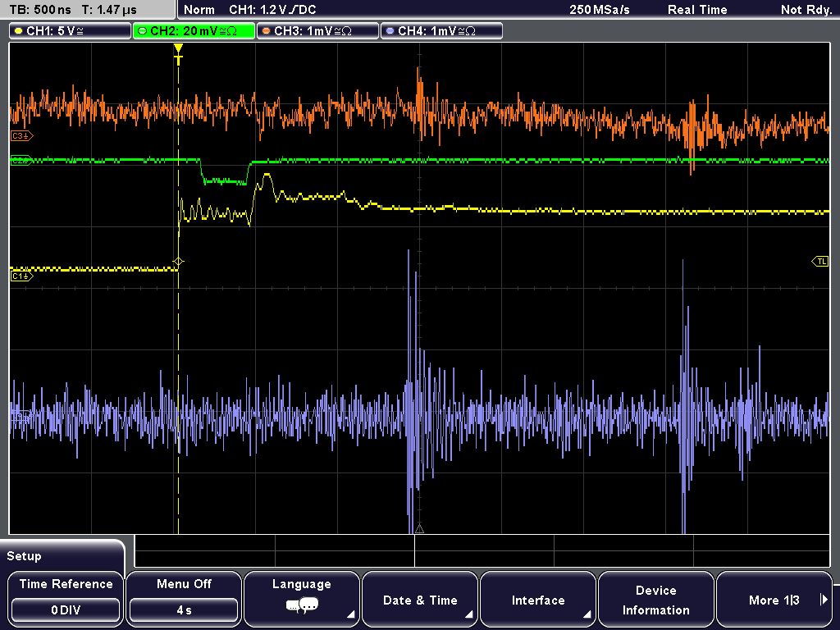This screenshot has width=840, height=630.
Task: Select the CH1 5 V channel tab
Action: [x=70, y=31]
